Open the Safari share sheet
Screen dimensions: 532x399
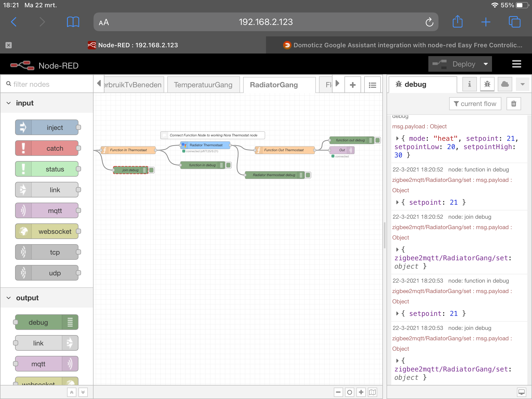pos(457,22)
